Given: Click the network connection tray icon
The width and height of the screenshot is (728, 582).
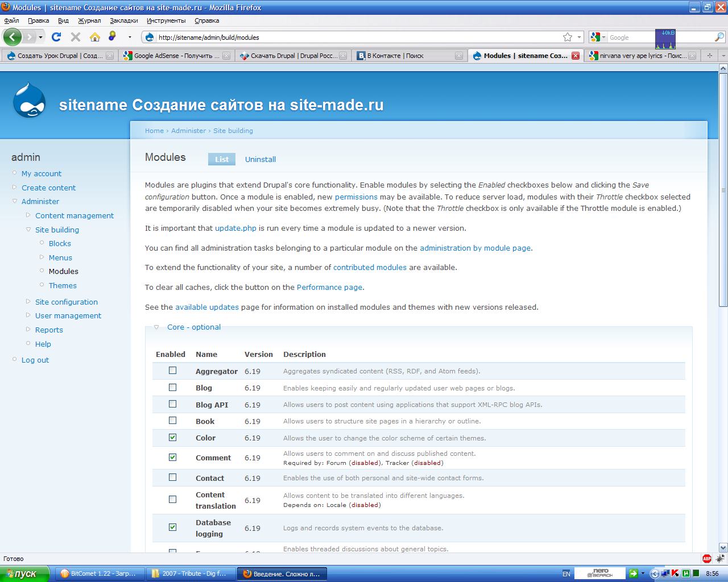Looking at the screenshot, I should (x=665, y=573).
